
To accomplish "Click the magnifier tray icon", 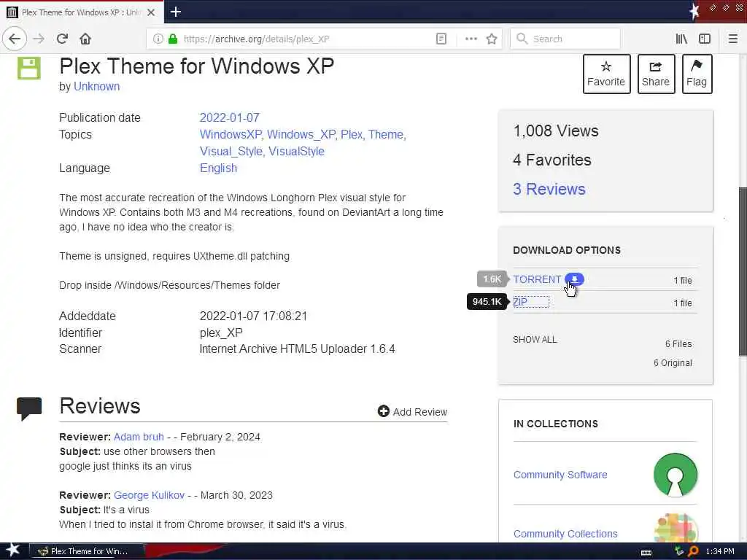I will [x=693, y=551].
